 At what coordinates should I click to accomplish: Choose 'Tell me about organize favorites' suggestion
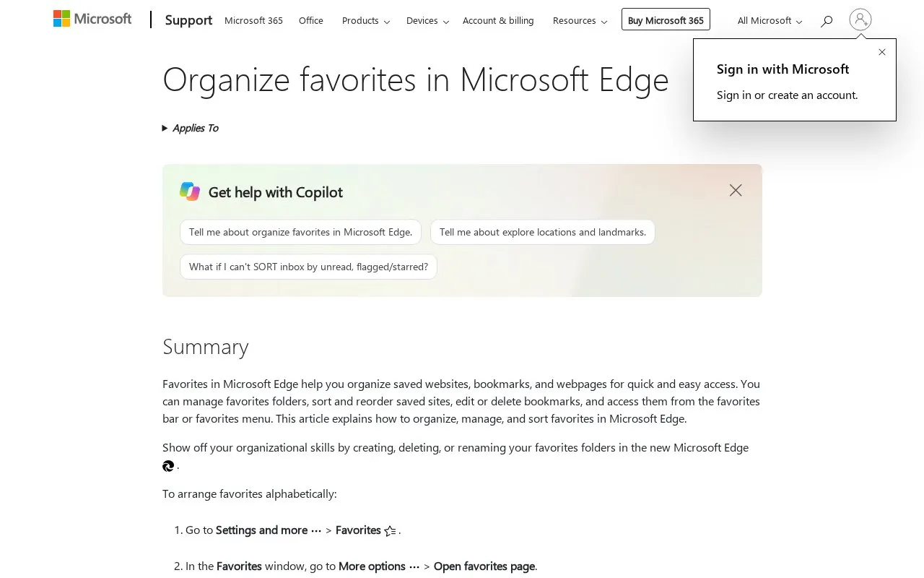[300, 232]
